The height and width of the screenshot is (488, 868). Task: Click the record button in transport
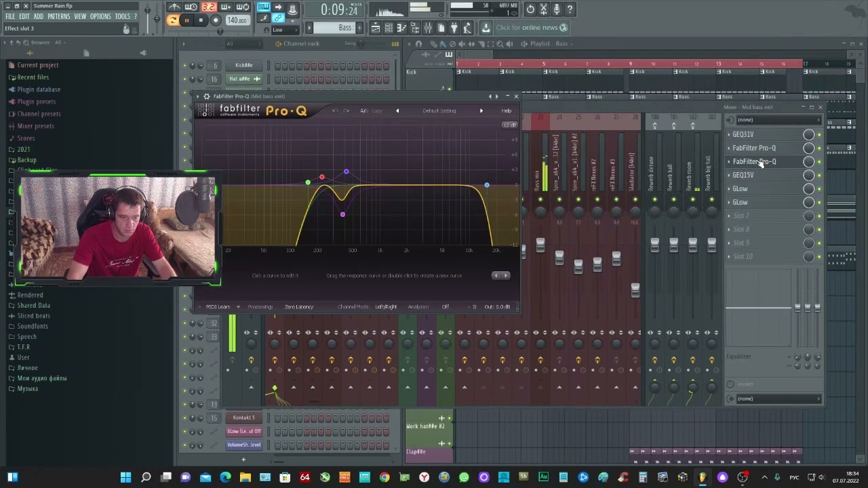[x=216, y=20]
